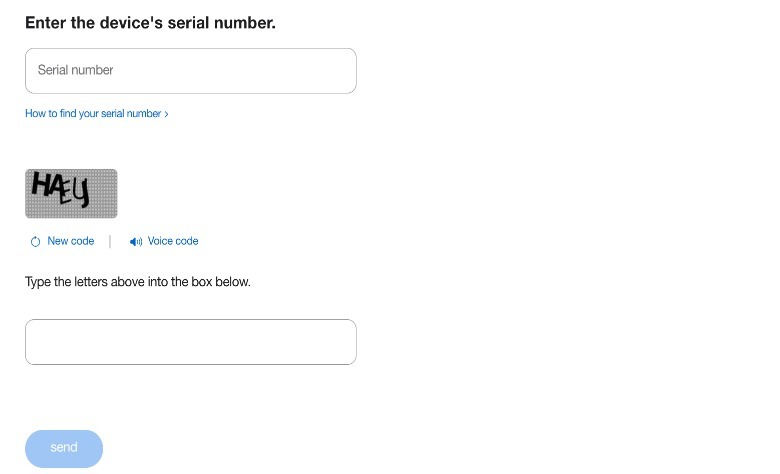The width and height of the screenshot is (780, 474).
Task: Expand the serial number help via its arrow
Action: (x=166, y=114)
